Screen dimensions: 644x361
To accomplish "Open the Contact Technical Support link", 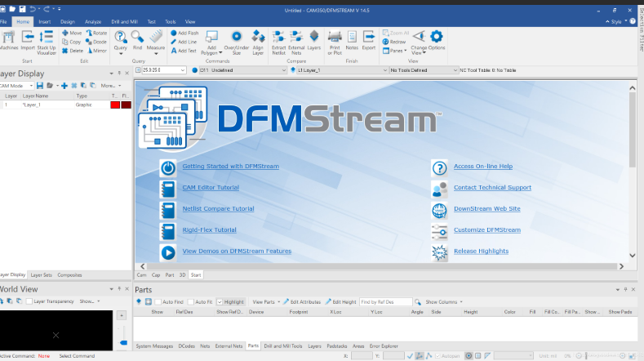I will point(492,188).
